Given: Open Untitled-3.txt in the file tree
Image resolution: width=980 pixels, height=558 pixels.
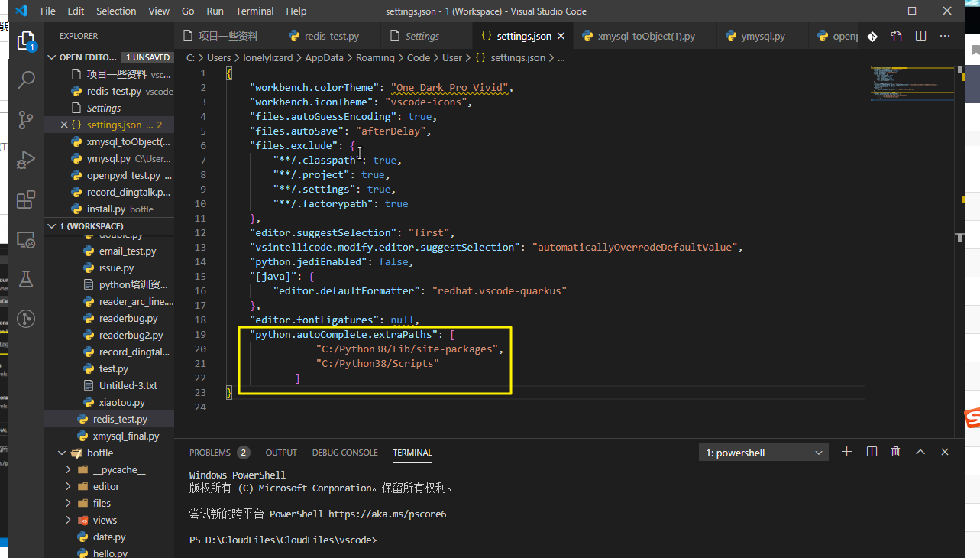Looking at the screenshot, I should [109, 385].
